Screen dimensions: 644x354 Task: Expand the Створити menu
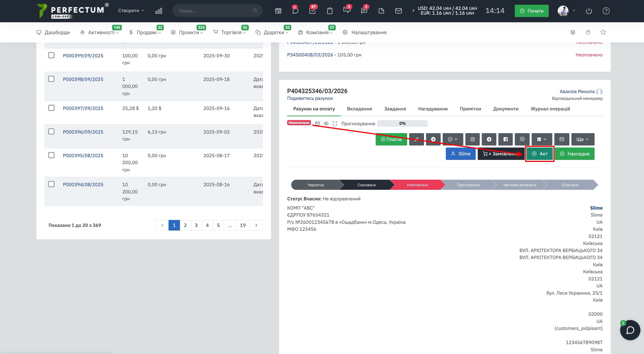point(131,11)
